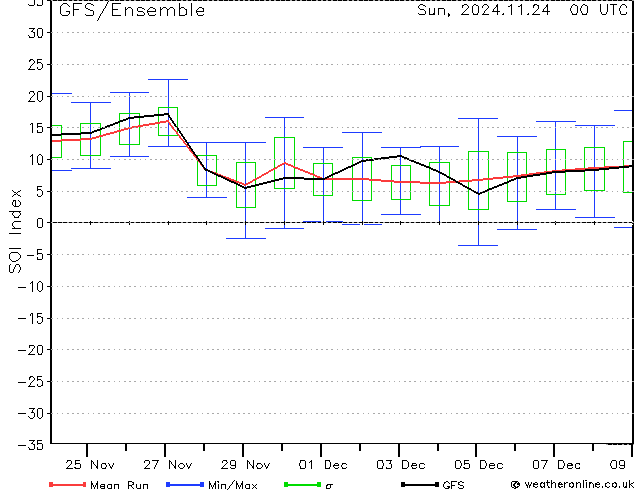
Task: Click the '-30' y-axis tick label
Action: [x=31, y=414]
